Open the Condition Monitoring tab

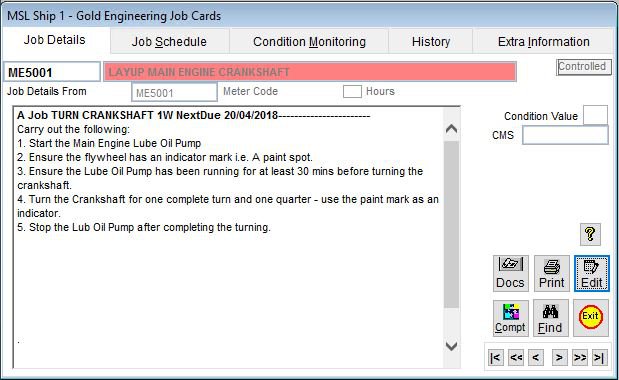point(309,41)
